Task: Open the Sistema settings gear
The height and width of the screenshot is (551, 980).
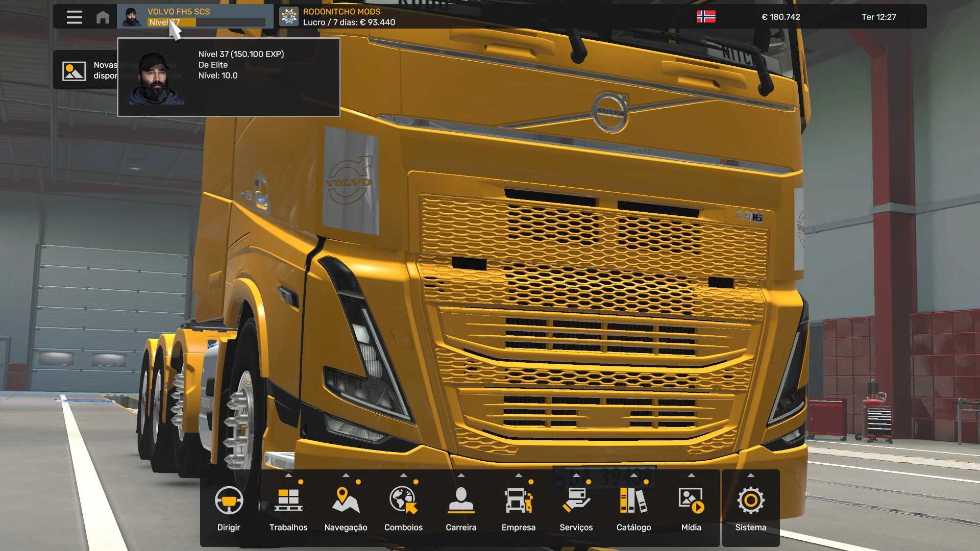Action: [x=751, y=500]
